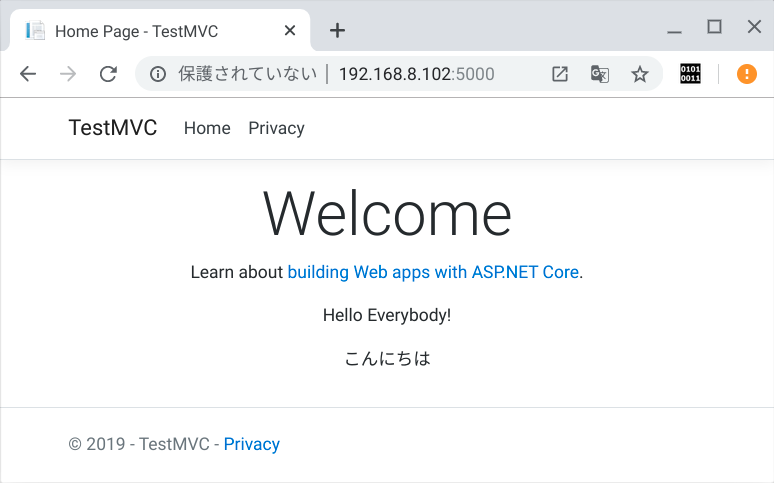Image resolution: width=774 pixels, height=483 pixels.
Task: Close the Home Page - TestMVC tab
Action: coord(290,31)
